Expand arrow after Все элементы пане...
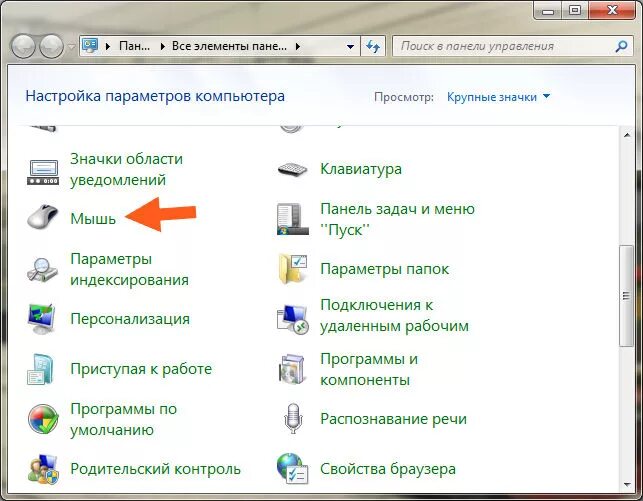The image size is (643, 501). coord(298,46)
